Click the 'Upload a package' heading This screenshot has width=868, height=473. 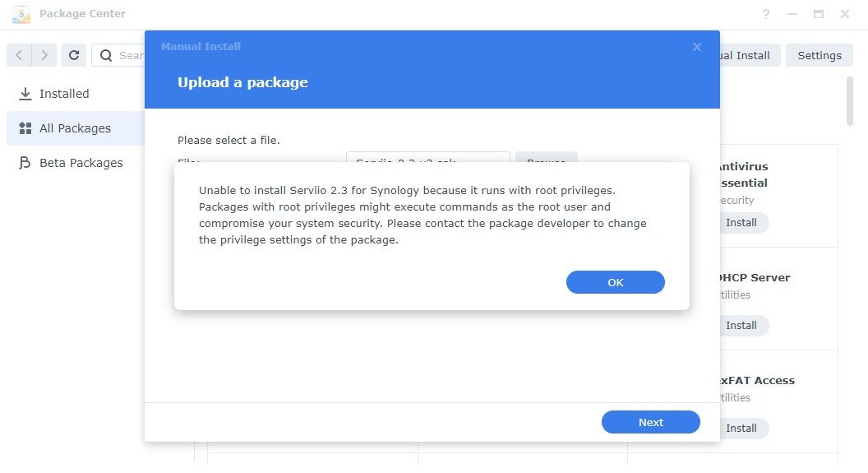(242, 82)
